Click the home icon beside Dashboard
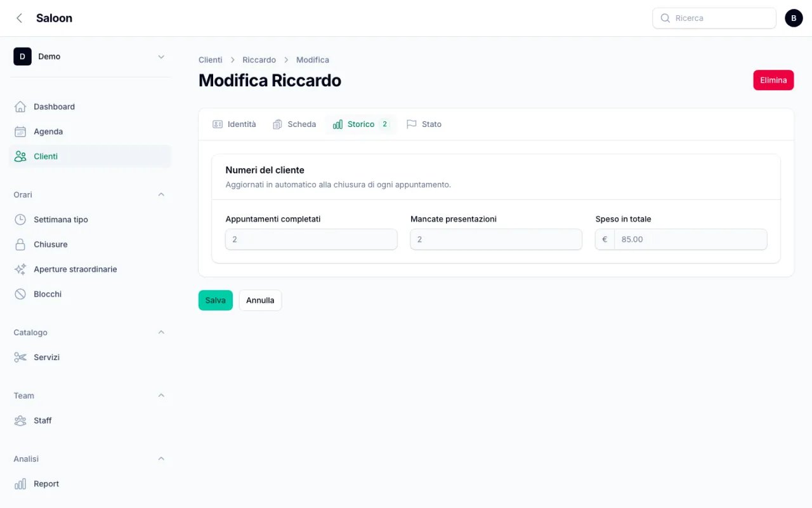812x508 pixels. pyautogui.click(x=20, y=107)
